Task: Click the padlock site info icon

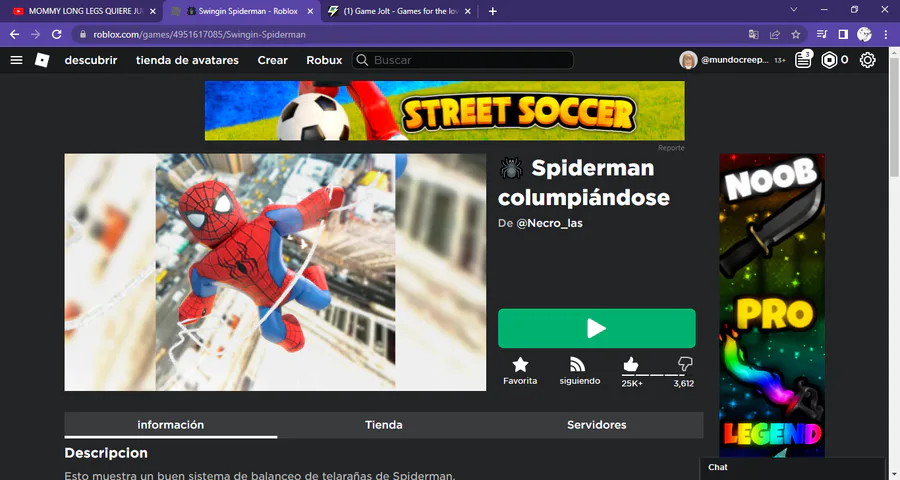Action: pos(83,34)
